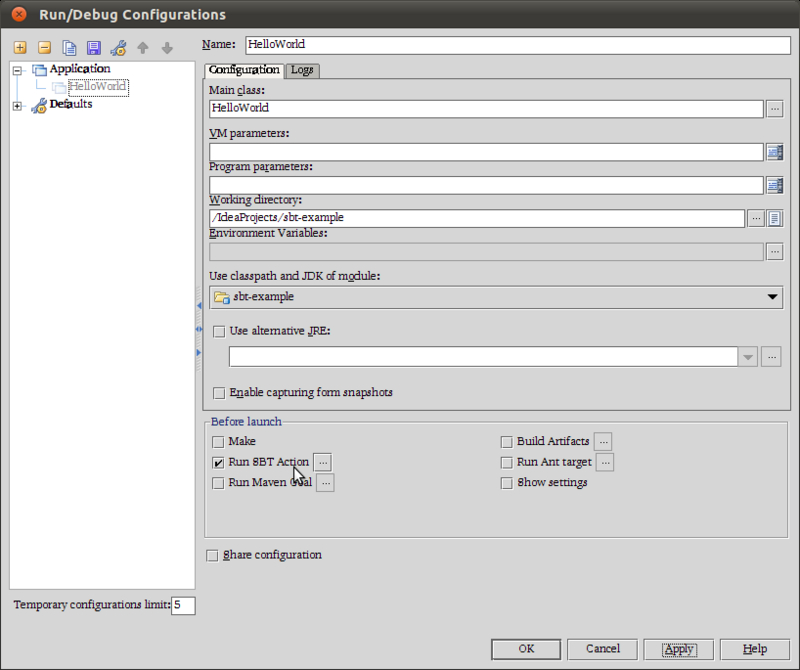Click the OK button
Screen dimensions: 800x670
tap(526, 649)
